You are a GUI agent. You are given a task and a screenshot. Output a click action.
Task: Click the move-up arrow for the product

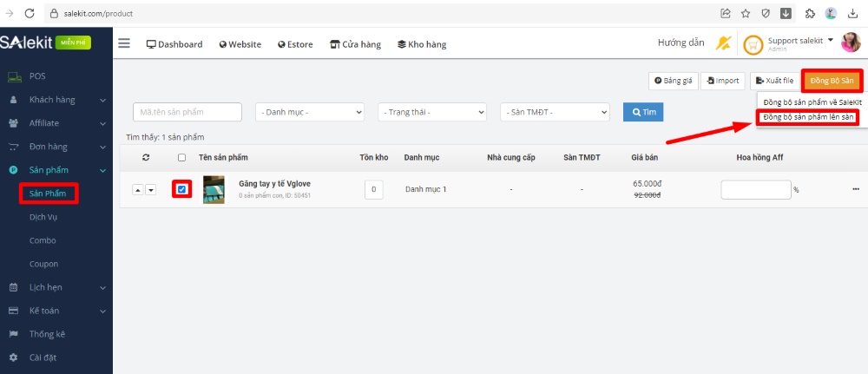(x=138, y=189)
